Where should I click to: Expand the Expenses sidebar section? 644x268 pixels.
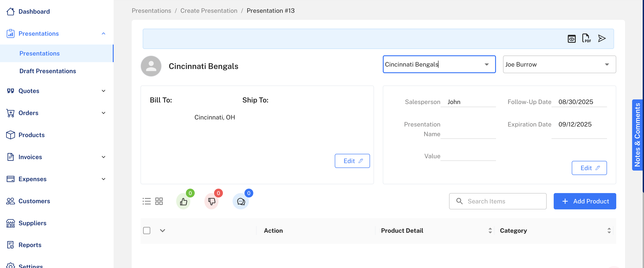click(x=104, y=179)
